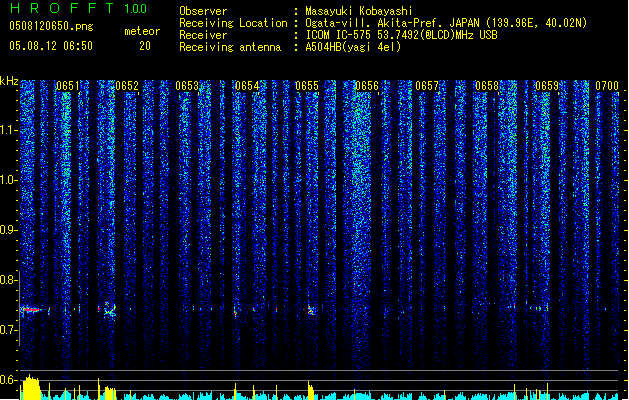
Task: Click the "Receiving antenna" label
Action: tap(230, 47)
